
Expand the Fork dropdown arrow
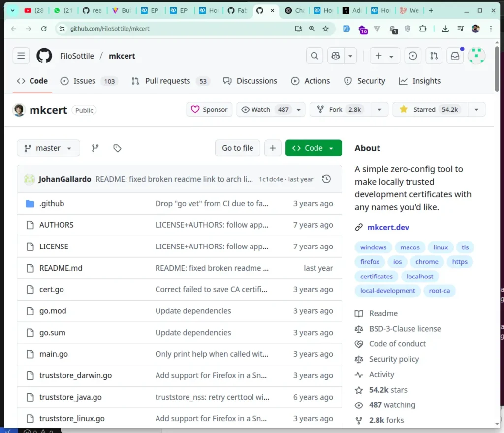click(x=379, y=110)
